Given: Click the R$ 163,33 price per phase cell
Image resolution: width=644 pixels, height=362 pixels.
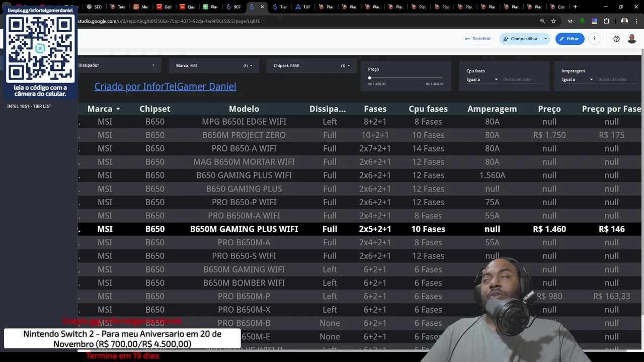Looking at the screenshot, I should (x=612, y=296).
